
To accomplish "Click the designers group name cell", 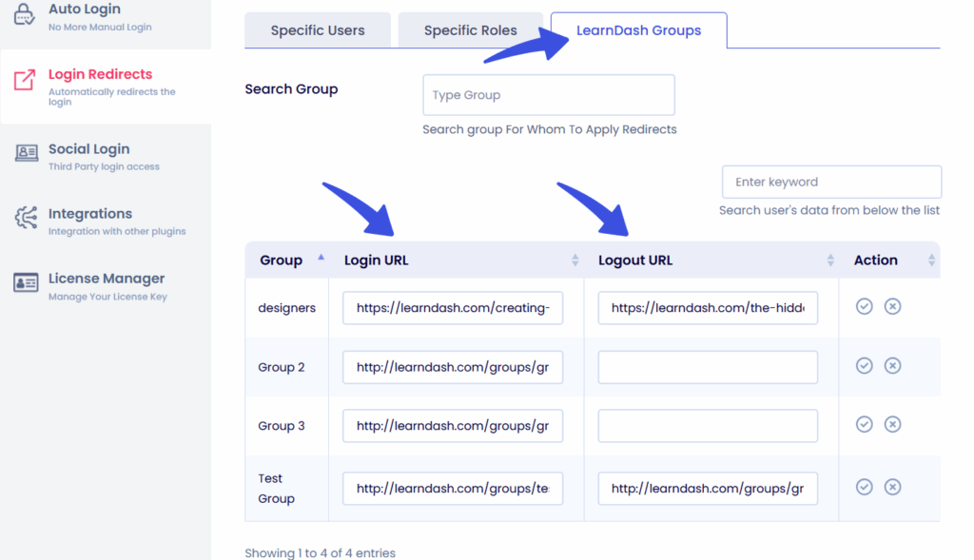I will (287, 308).
